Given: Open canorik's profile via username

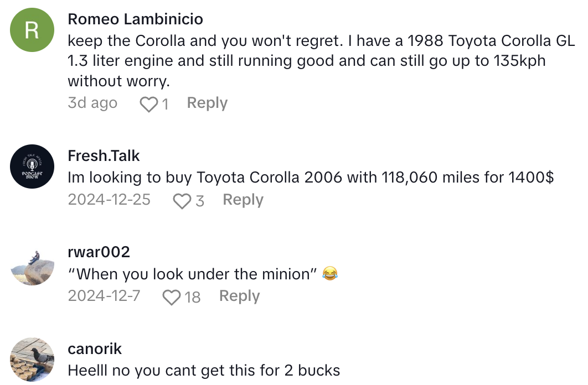Looking at the screenshot, I should 95,349.
